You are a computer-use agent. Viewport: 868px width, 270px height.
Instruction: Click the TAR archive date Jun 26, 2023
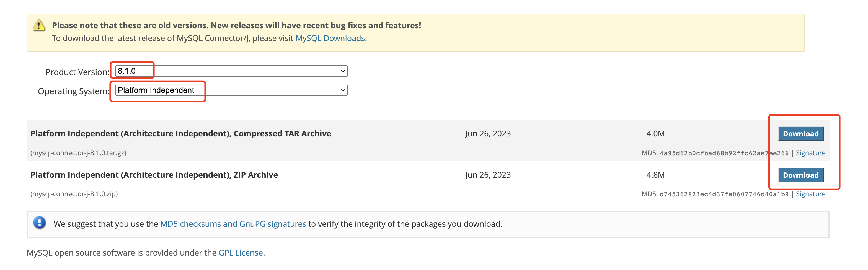488,134
